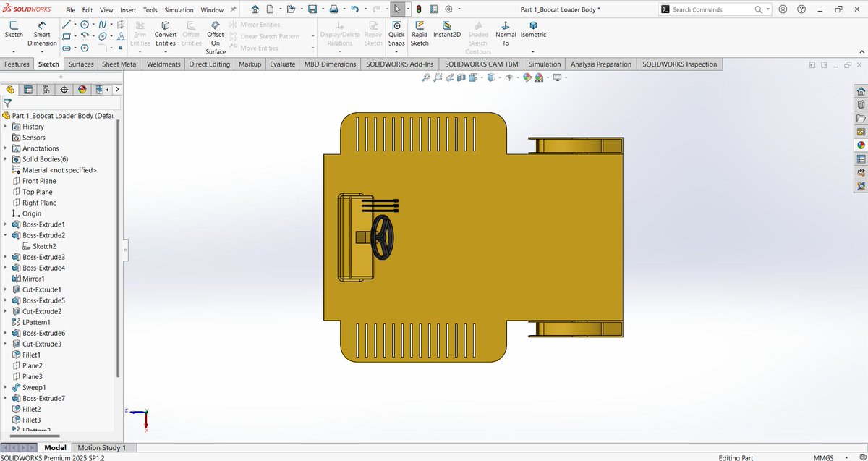Screen dimensions: 868x461
Task: Collapse the Boss-Extrude2 feature
Action: click(5, 235)
